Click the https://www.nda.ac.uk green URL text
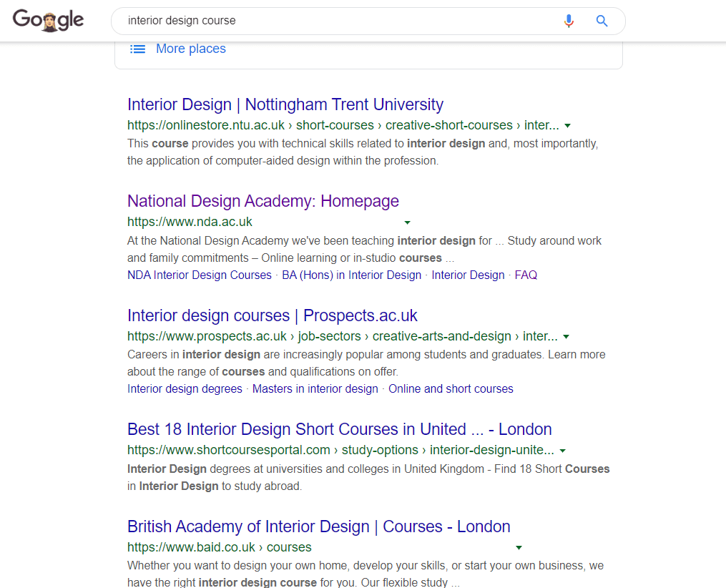 click(190, 222)
